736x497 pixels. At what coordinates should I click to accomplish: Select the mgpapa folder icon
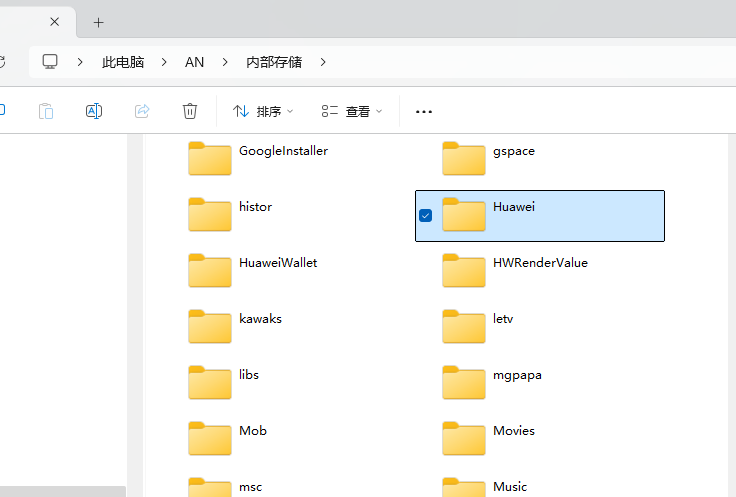pos(464,382)
